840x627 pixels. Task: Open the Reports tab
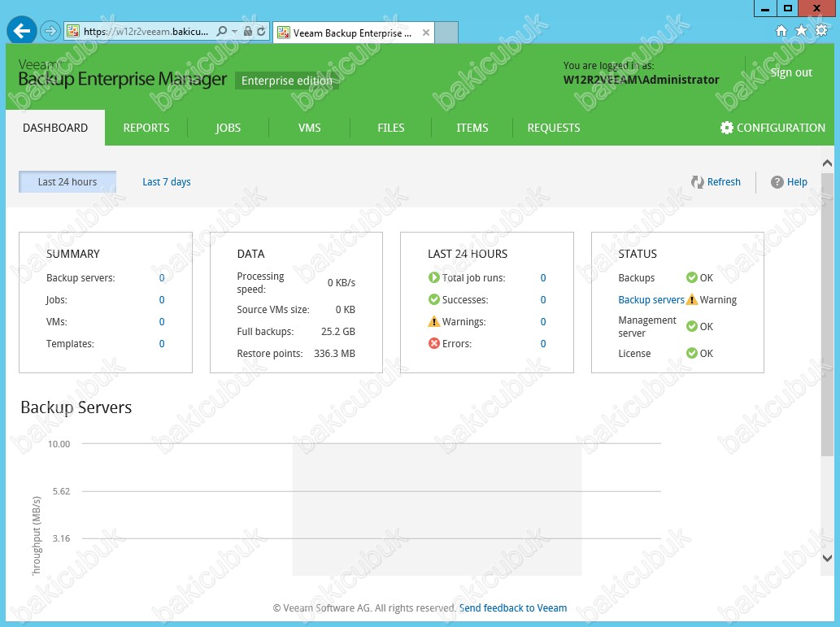point(146,128)
